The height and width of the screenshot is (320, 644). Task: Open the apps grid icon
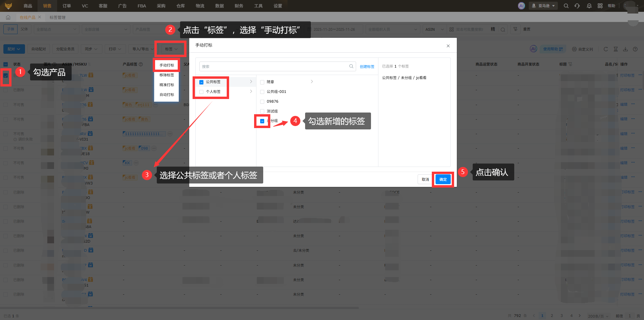(x=600, y=6)
